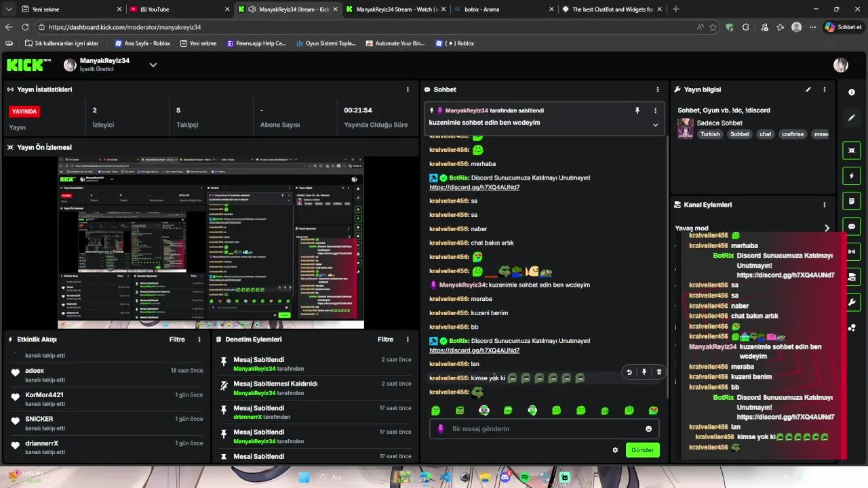Image resolution: width=868 pixels, height=488 pixels.
Task: Open Discord from the taskbar
Action: click(505, 477)
